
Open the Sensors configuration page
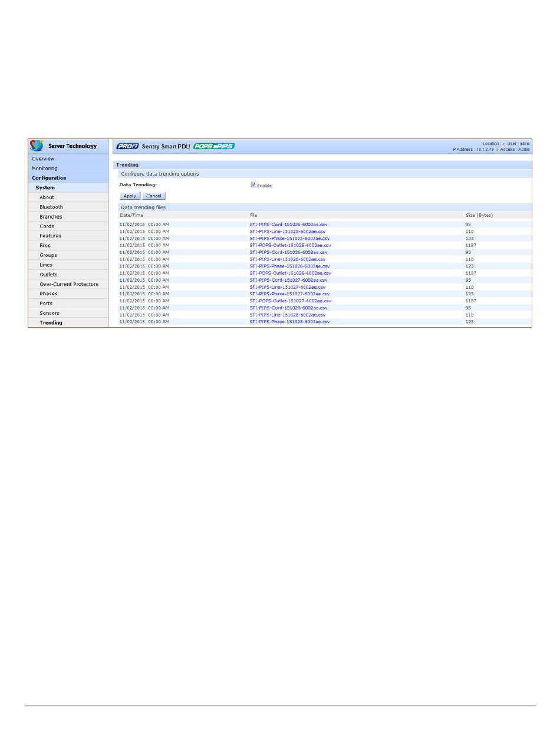point(50,313)
